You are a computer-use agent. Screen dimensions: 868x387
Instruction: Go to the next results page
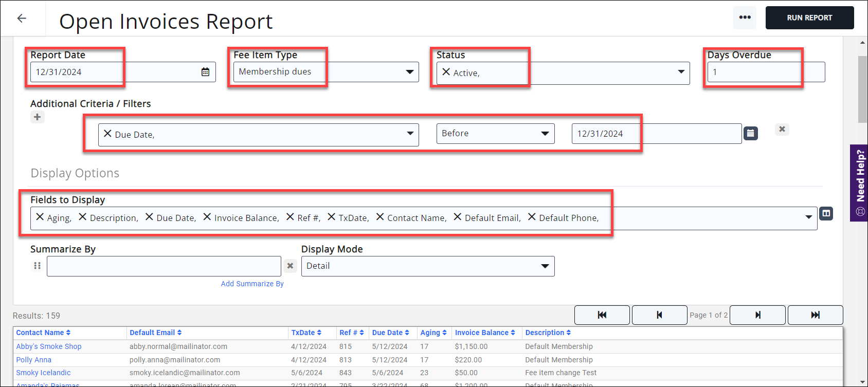click(757, 315)
